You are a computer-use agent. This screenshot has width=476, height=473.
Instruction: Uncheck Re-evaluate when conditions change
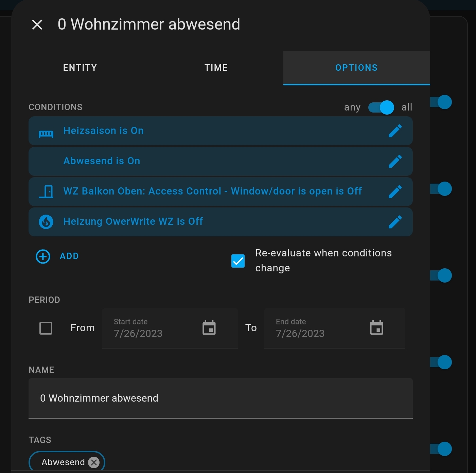click(238, 261)
